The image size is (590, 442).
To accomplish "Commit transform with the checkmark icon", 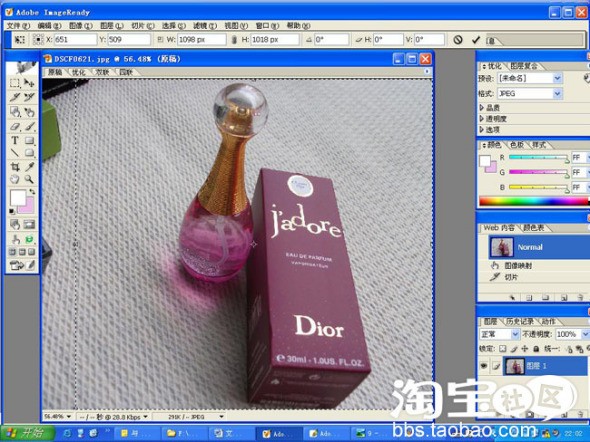I will pos(476,39).
